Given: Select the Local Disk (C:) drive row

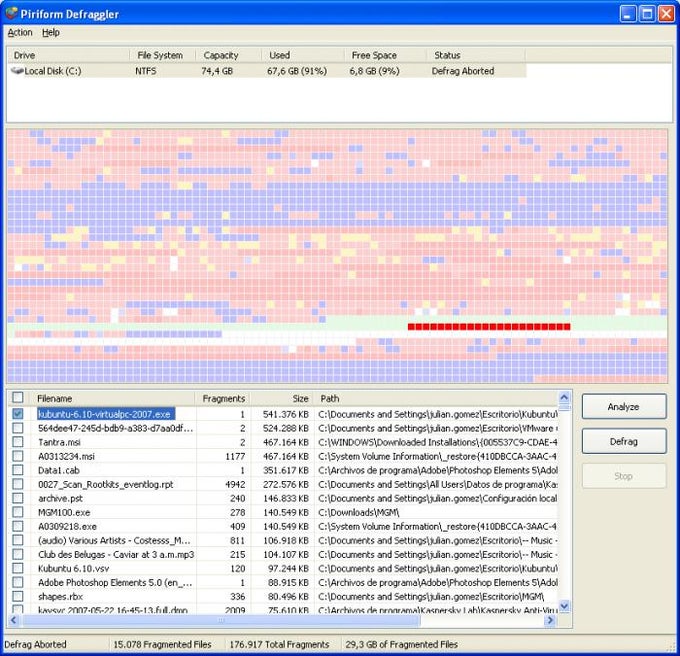Looking at the screenshot, I should click(x=266, y=71).
